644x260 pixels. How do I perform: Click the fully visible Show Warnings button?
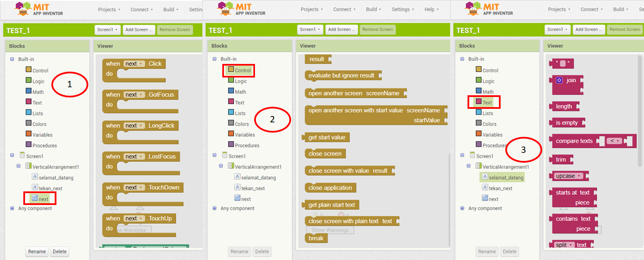pyautogui.click(x=330, y=230)
